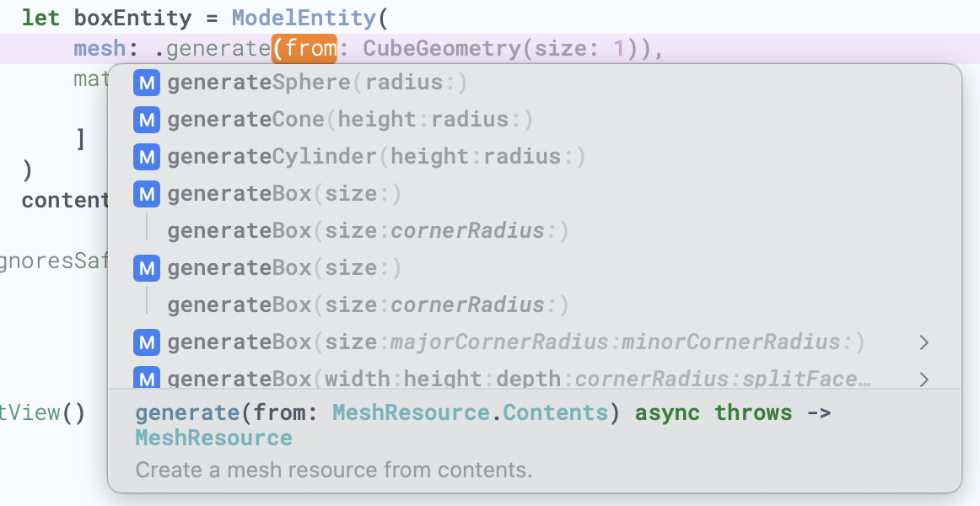Select the first generateBox(size:cornerRadius:) variant

[x=368, y=231]
